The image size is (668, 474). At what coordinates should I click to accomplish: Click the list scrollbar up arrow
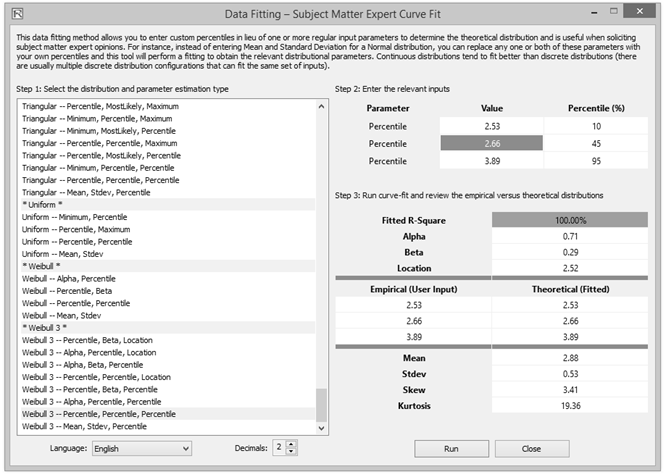pos(321,106)
